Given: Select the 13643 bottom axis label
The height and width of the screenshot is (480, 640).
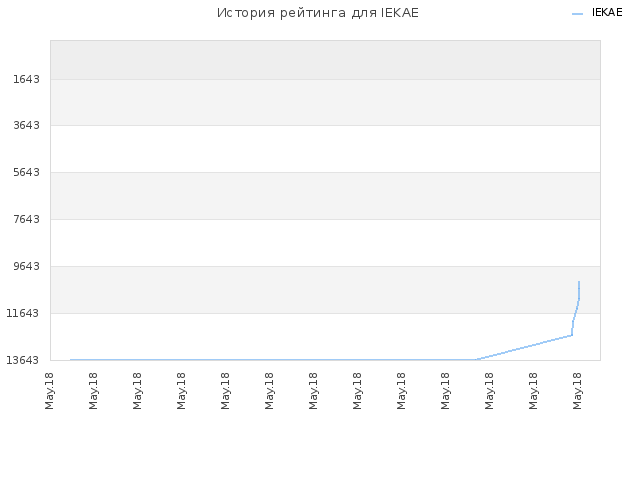Looking at the screenshot, I should pos(23,360).
